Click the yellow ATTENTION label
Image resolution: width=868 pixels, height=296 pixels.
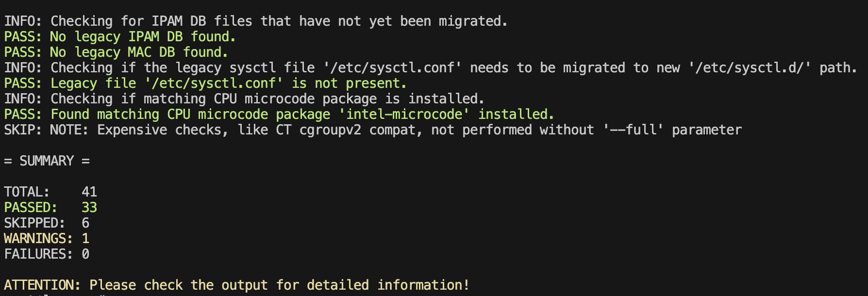[x=42, y=285]
